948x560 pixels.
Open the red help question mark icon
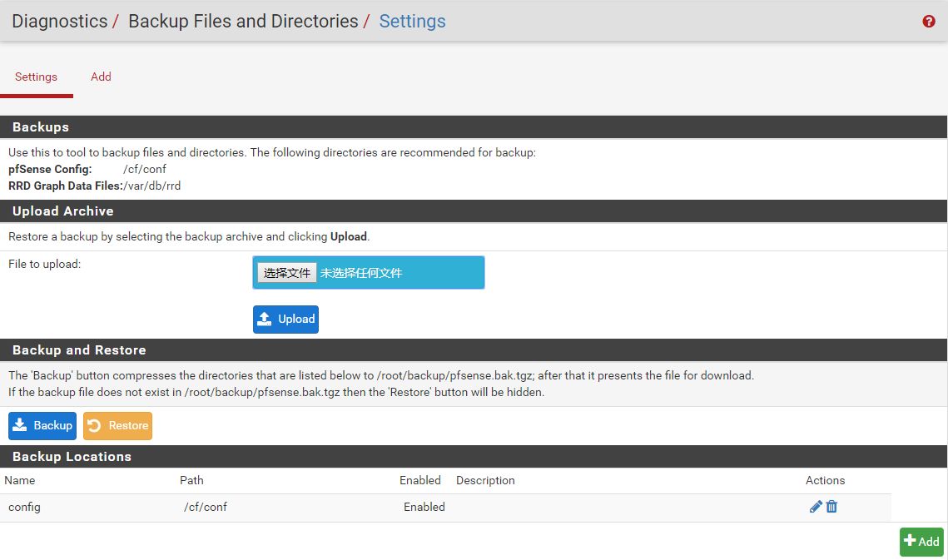pyautogui.click(x=929, y=22)
